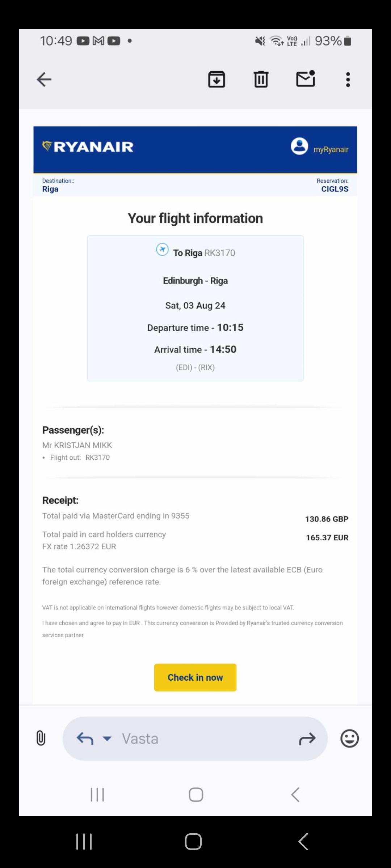Image resolution: width=391 pixels, height=868 pixels.
Task: Tap the Ryanair logo in the header
Action: [88, 147]
